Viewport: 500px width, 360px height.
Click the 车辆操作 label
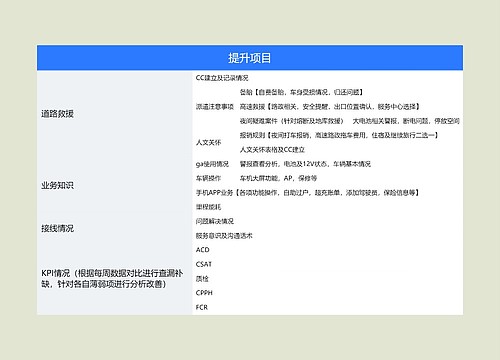pyautogui.click(x=208, y=178)
